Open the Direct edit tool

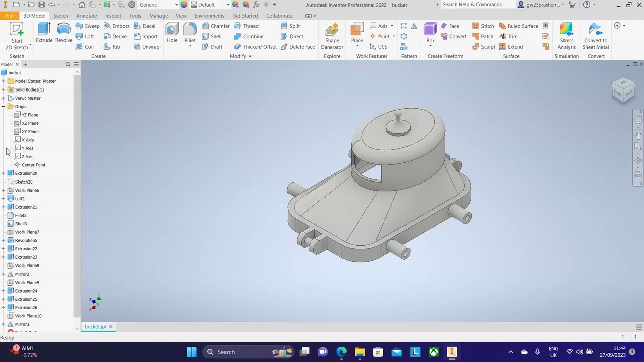[x=292, y=36]
